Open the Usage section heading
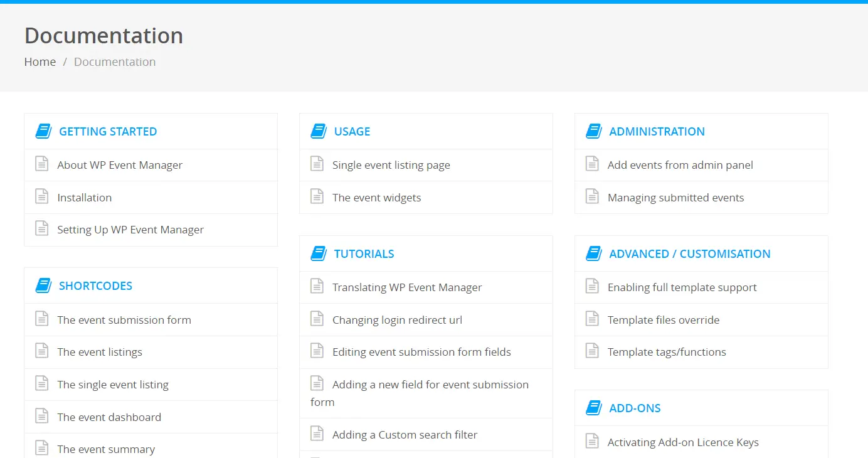The image size is (868, 458). [x=352, y=131]
